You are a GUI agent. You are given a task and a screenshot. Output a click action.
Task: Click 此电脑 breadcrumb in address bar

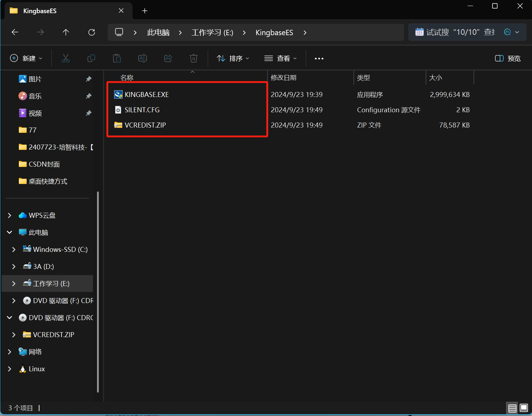tap(158, 33)
